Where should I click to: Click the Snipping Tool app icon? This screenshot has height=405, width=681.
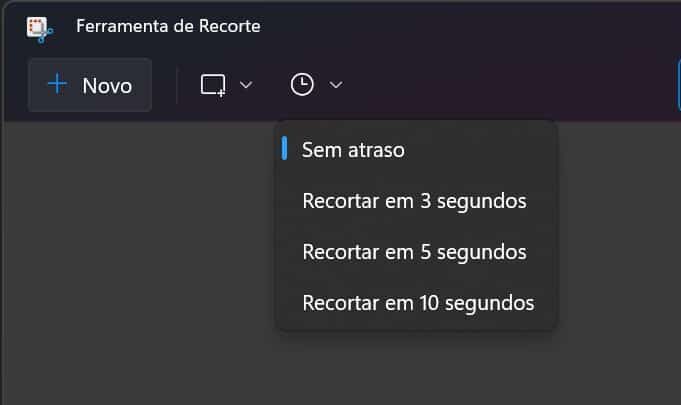40,28
